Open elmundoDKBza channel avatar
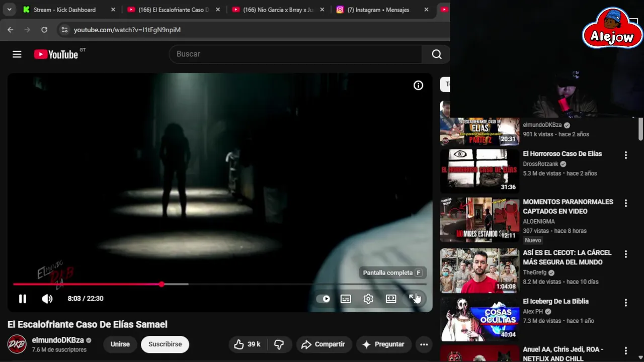 coord(17,344)
